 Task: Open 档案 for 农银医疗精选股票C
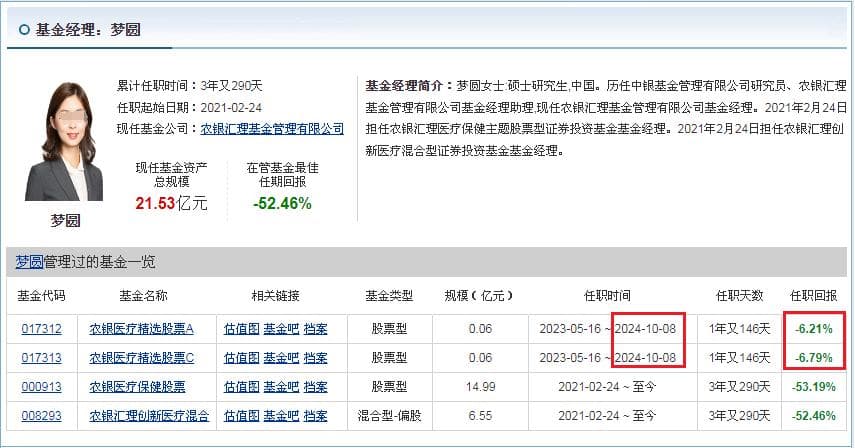315,358
